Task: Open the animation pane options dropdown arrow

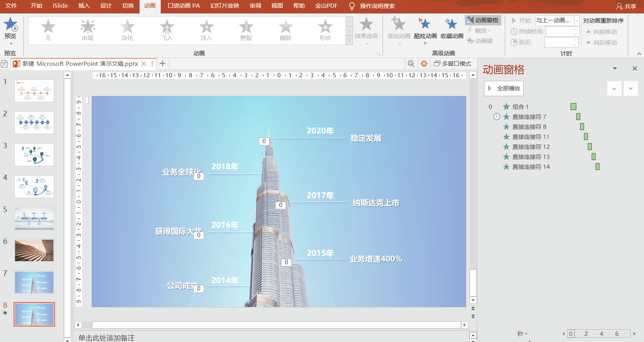Action: point(615,68)
